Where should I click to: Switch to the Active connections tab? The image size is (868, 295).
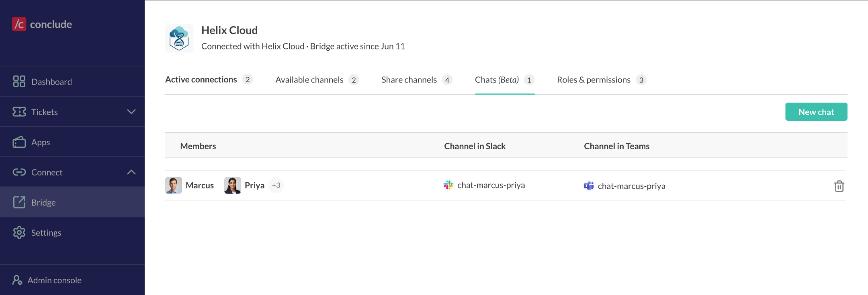(209, 80)
